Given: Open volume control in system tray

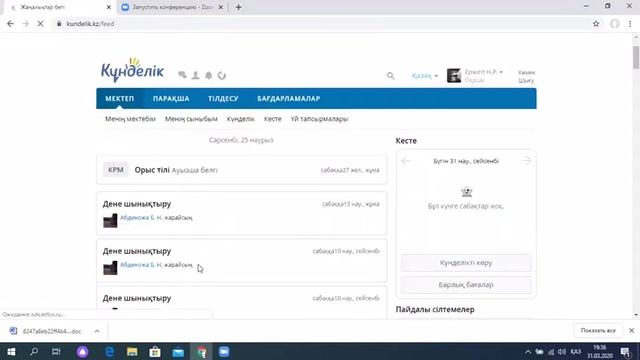Looking at the screenshot, I should [562, 352].
